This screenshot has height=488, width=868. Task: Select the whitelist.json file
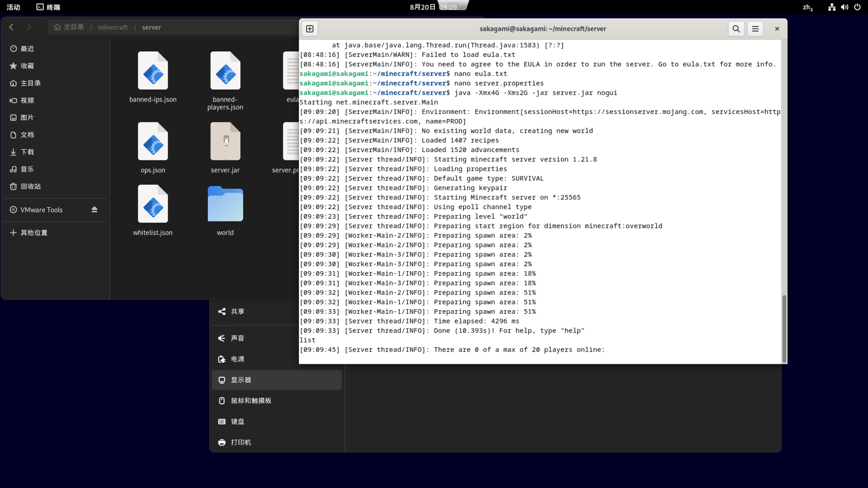coord(153,204)
